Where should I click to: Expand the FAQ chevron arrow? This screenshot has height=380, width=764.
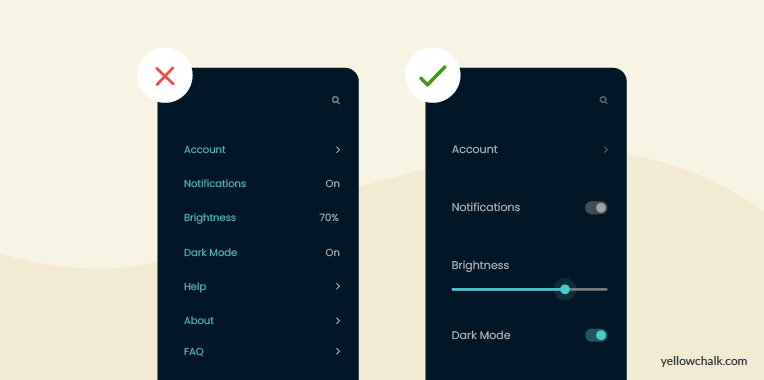point(338,351)
